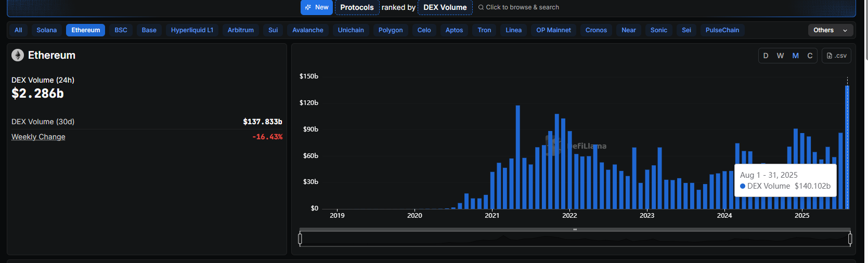Set chart to cumulative (C)
The image size is (868, 263).
810,56
